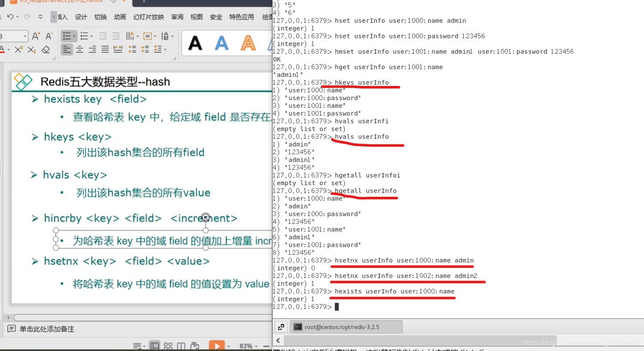The width and height of the screenshot is (644, 351).
Task: Apply orange outlined A text style preset
Action: point(248,43)
